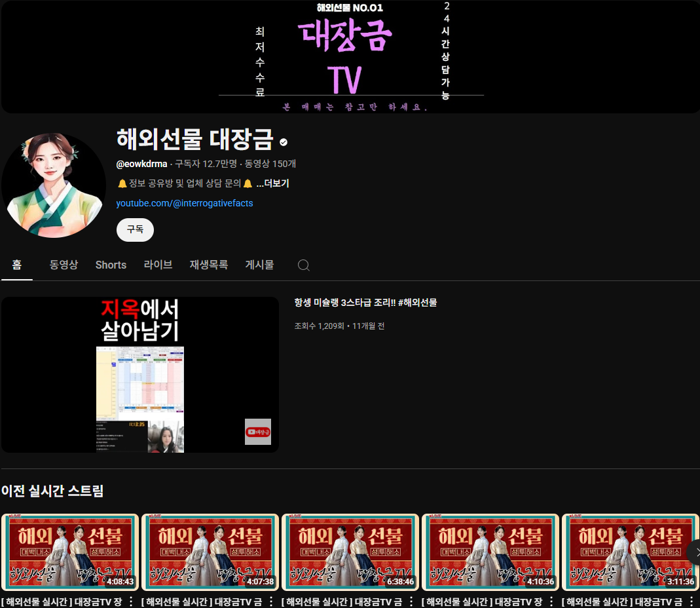700x608 pixels.
Task: Open more options for the 4:07:38 stream
Action: 271,601
